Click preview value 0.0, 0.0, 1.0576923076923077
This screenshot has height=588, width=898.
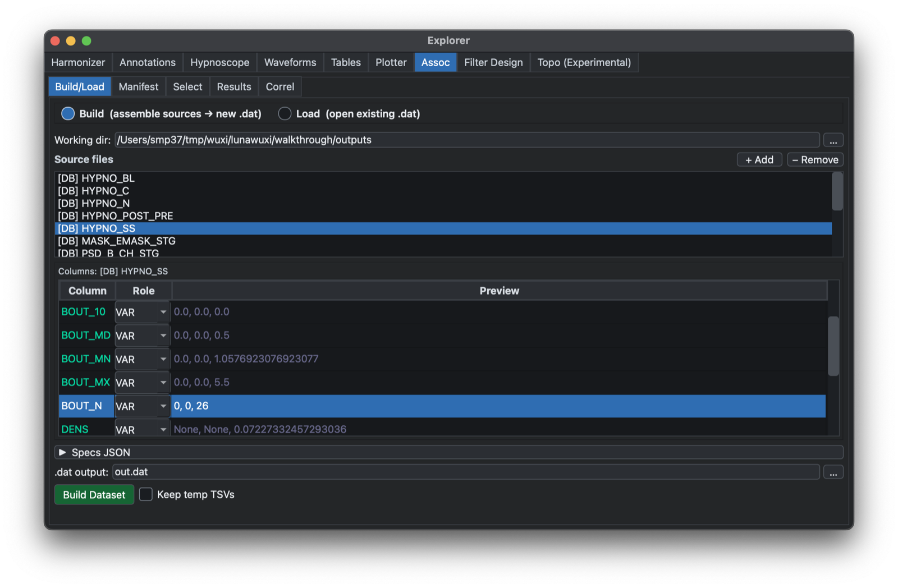pos(246,359)
